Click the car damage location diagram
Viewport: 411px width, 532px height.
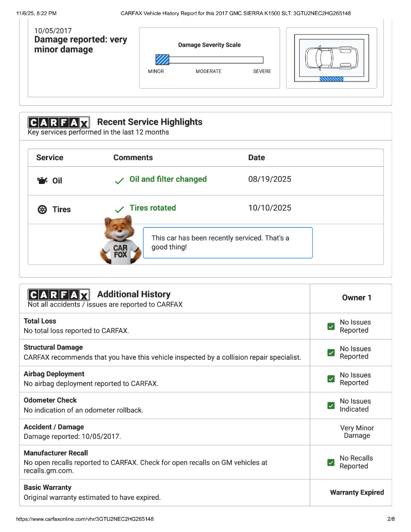[x=331, y=58]
